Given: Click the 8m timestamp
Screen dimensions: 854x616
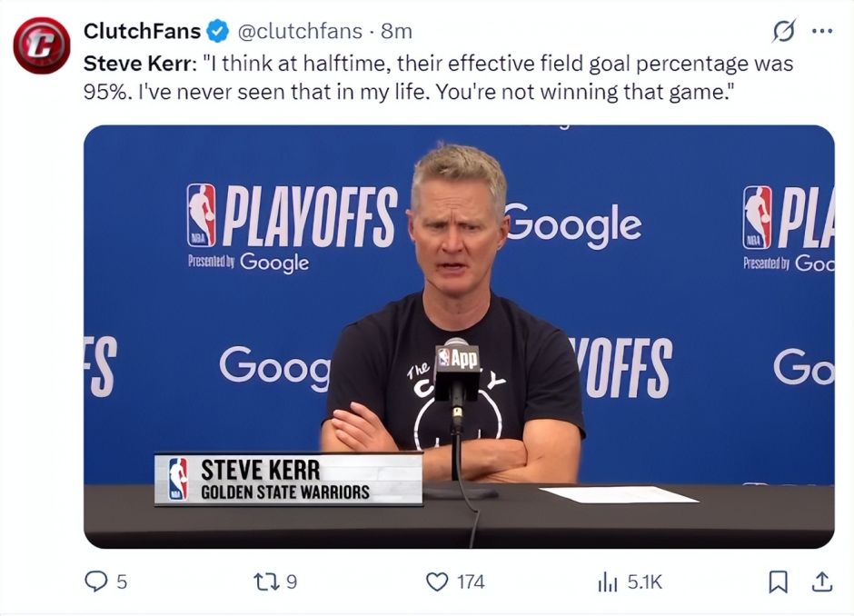Looking at the screenshot, I should click(396, 31).
